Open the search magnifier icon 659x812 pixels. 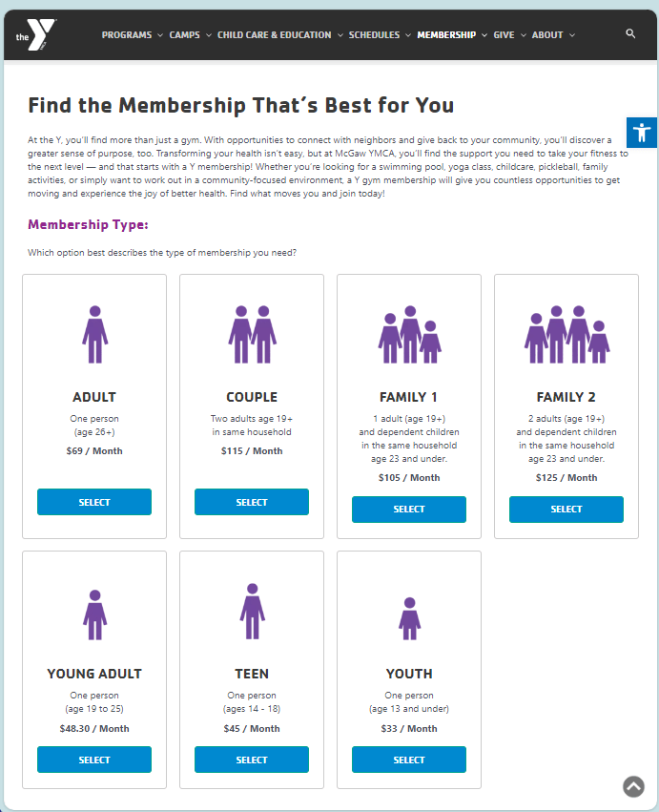tap(630, 34)
